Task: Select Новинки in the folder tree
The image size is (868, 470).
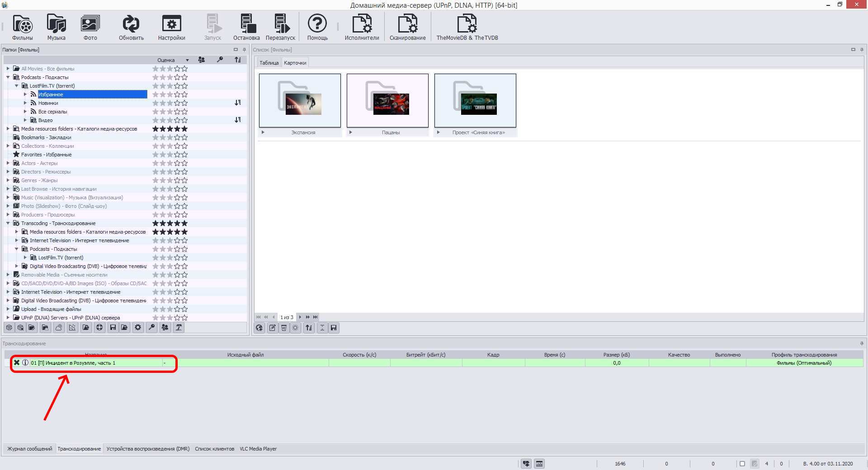Action: [48, 103]
